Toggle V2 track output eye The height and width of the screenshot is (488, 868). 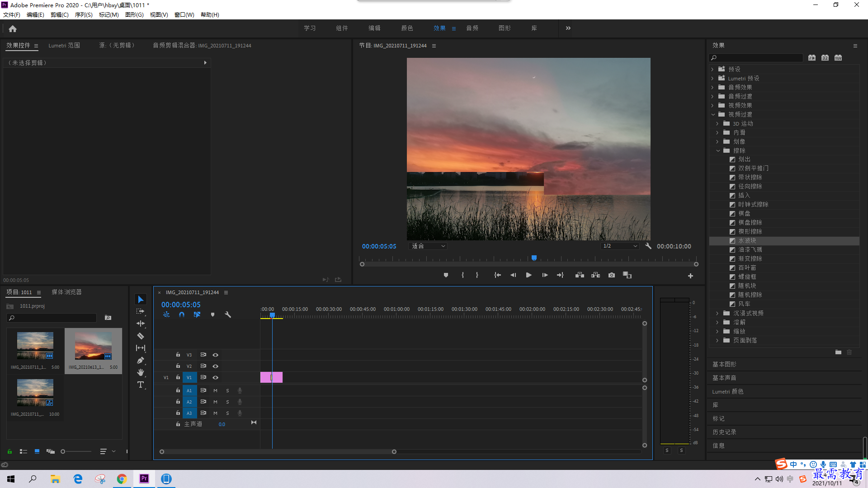[x=216, y=366]
